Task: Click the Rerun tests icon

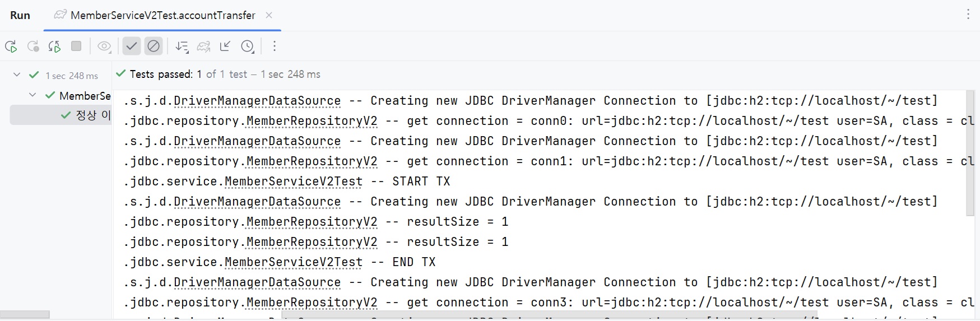Action: click(11, 46)
